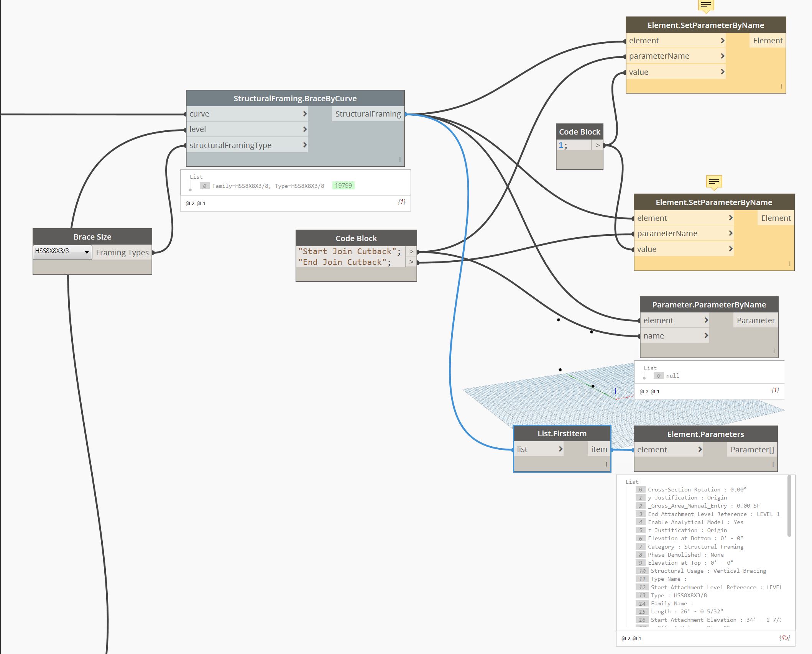
Task: Click Code Block output port for value 1
Action: click(597, 145)
